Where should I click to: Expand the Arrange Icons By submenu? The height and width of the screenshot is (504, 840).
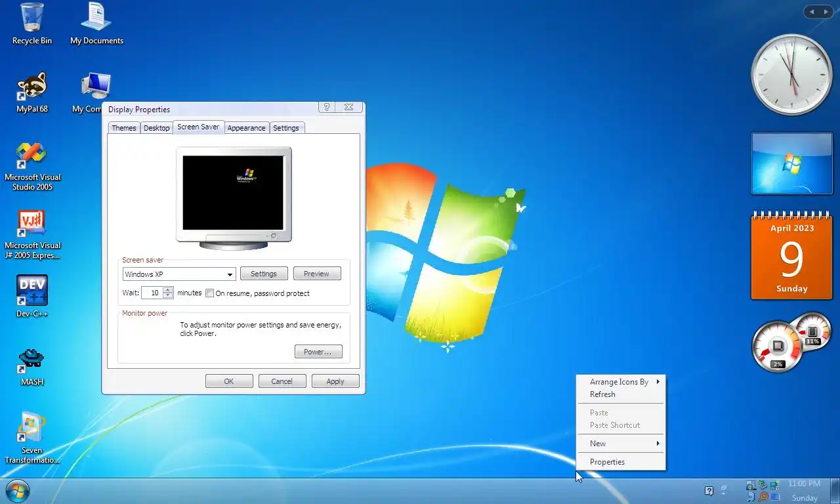tap(621, 382)
